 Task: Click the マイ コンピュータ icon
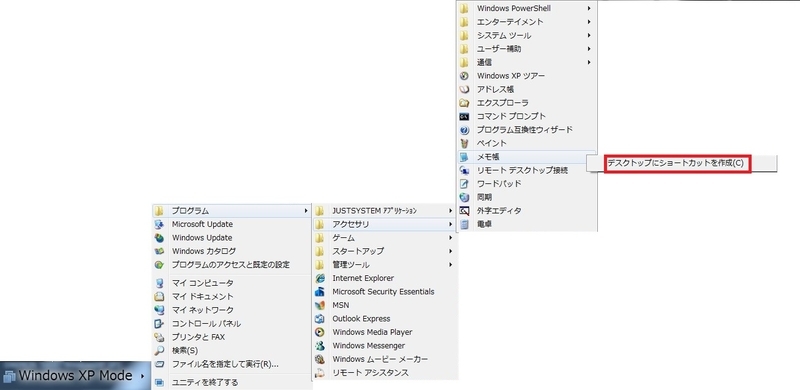pos(159,283)
